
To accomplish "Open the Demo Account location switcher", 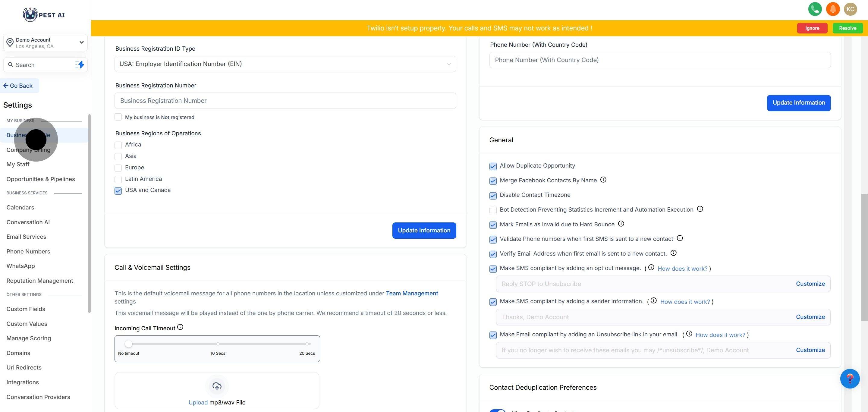I will [45, 43].
